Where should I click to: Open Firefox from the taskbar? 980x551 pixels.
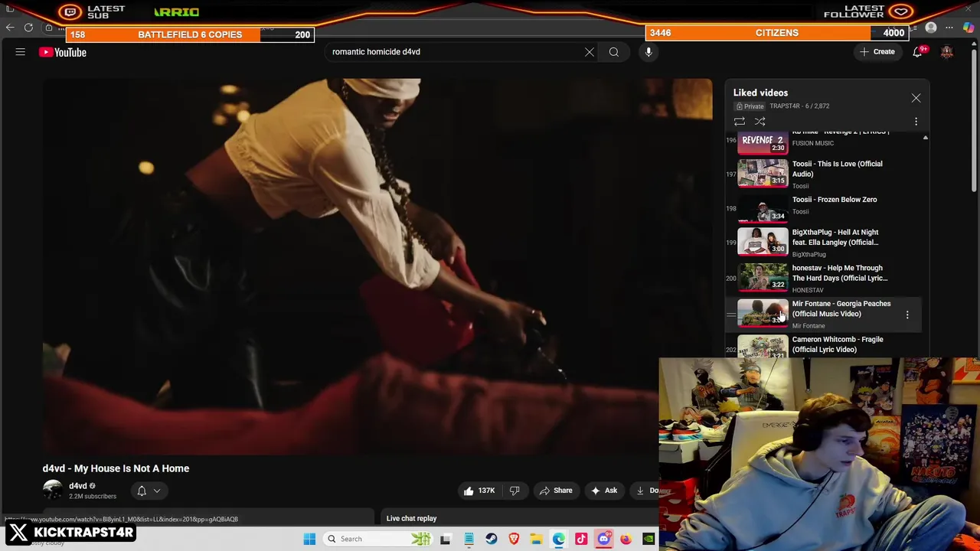click(626, 539)
